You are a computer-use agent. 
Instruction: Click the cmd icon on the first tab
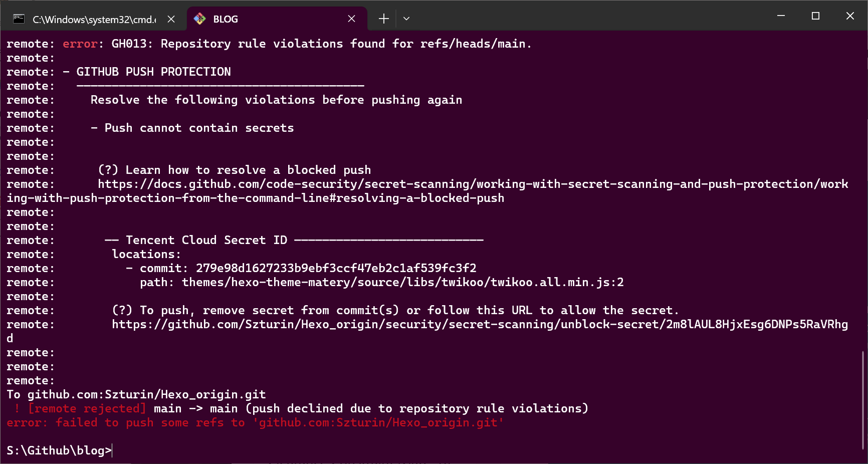[19, 19]
